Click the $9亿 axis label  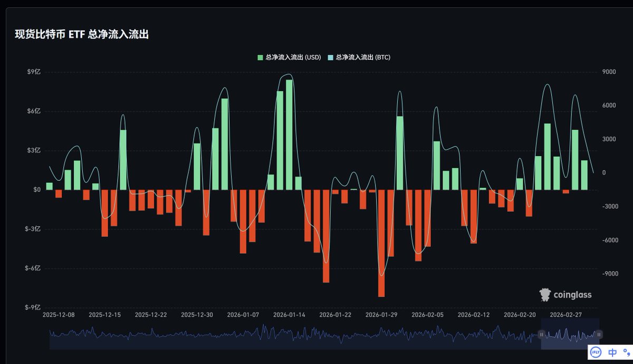click(33, 71)
